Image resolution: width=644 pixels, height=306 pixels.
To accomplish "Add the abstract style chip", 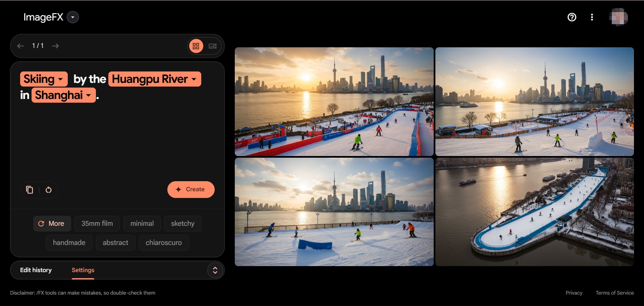I will 116,243.
